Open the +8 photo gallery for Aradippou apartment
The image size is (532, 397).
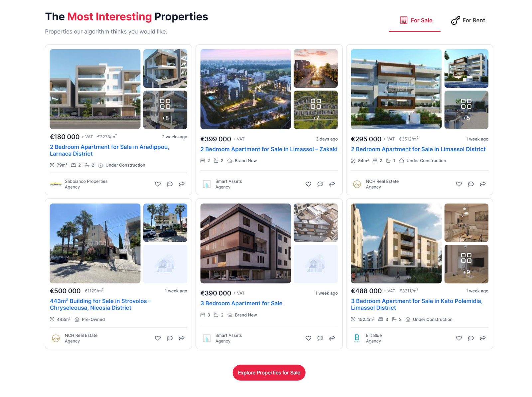click(x=165, y=110)
